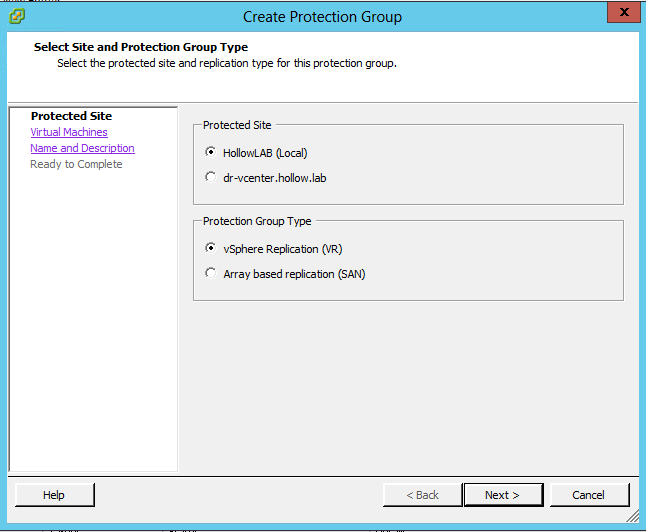This screenshot has height=532, width=646.
Task: Click the VMware icon in the title bar
Action: [x=17, y=15]
